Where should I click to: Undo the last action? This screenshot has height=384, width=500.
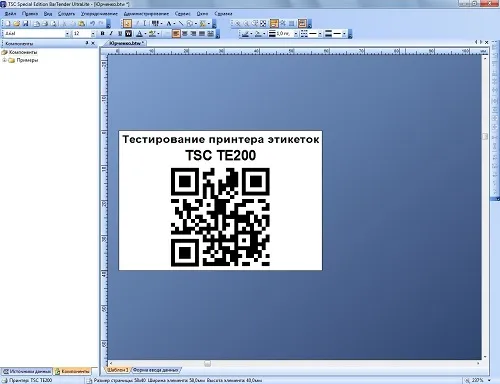pyautogui.click(x=92, y=23)
